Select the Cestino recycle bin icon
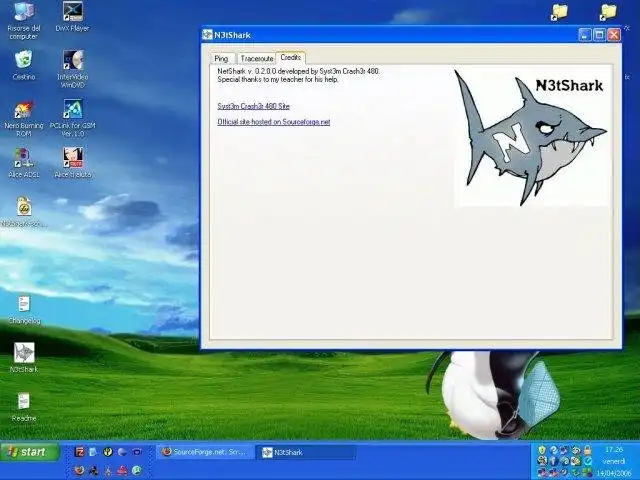This screenshot has width=640, height=480. 24,65
